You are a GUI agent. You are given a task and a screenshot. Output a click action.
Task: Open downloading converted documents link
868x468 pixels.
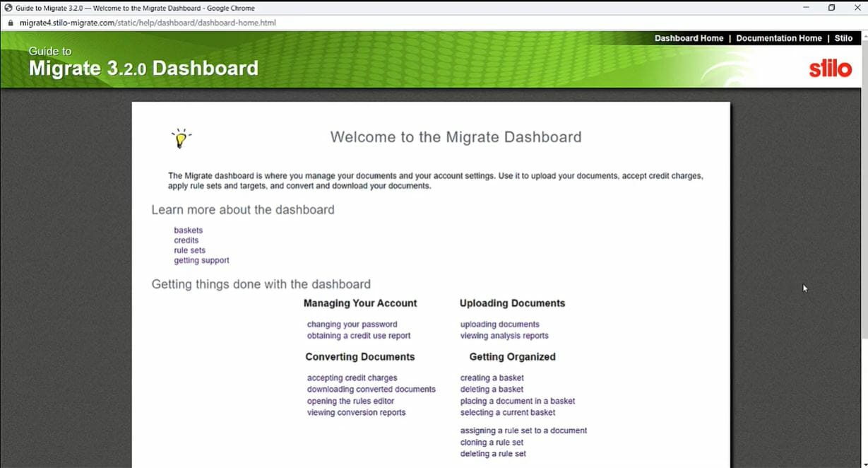coord(371,390)
